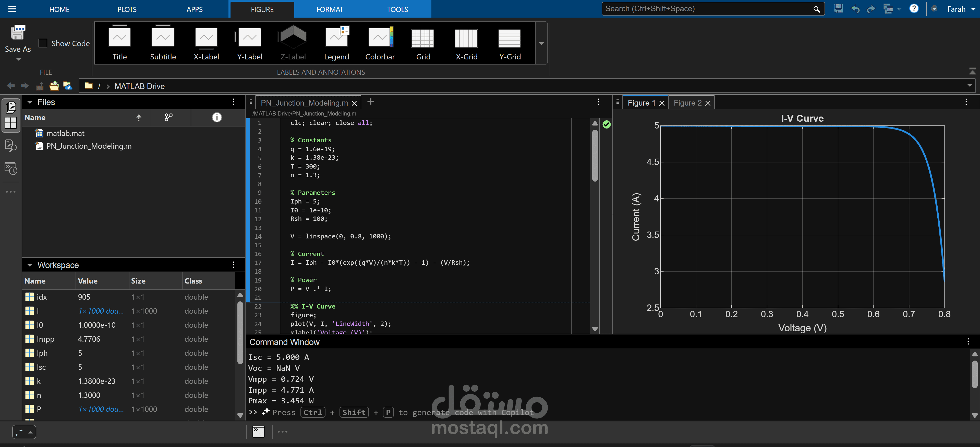Select PN_Junction_Modeling.m in Files
The image size is (980, 447).
click(x=89, y=146)
